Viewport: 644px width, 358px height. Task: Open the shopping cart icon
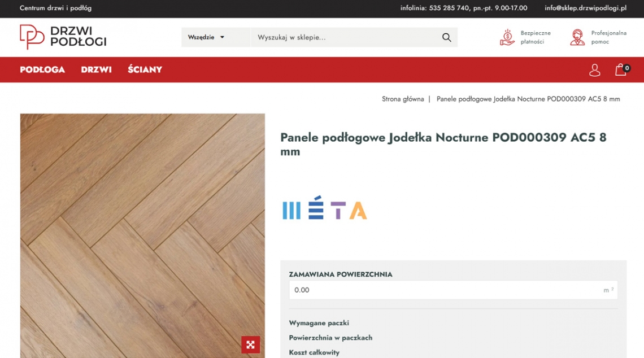point(621,70)
